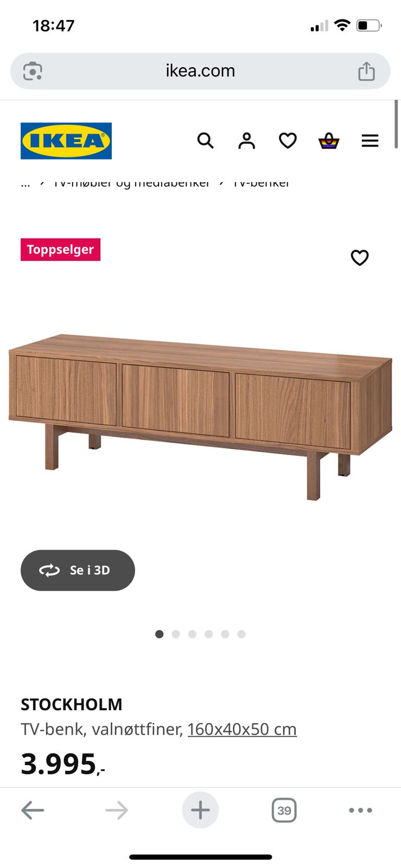This screenshot has height=868, width=401.
Task: Expand the breadcrumb ellipsis
Action: [26, 183]
